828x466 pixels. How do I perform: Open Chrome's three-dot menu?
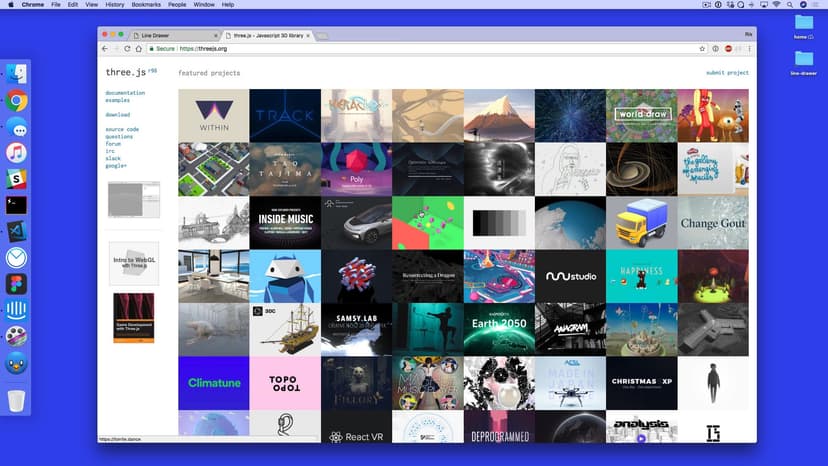749,48
